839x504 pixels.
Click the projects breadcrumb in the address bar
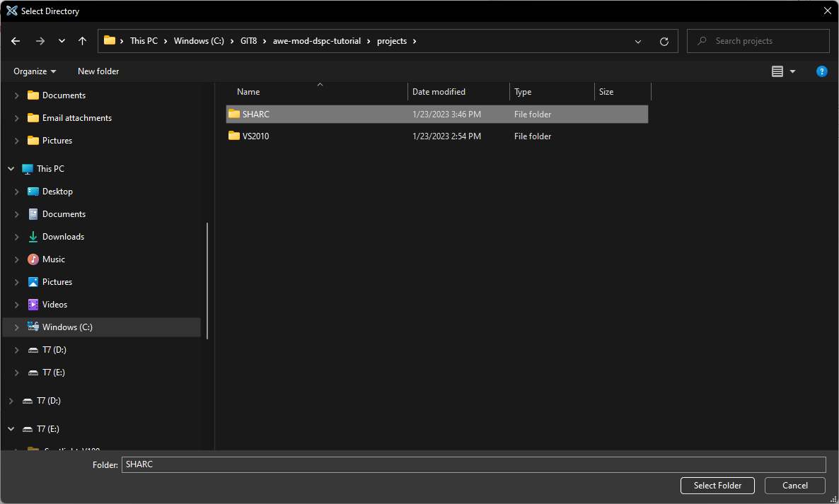(x=392, y=41)
